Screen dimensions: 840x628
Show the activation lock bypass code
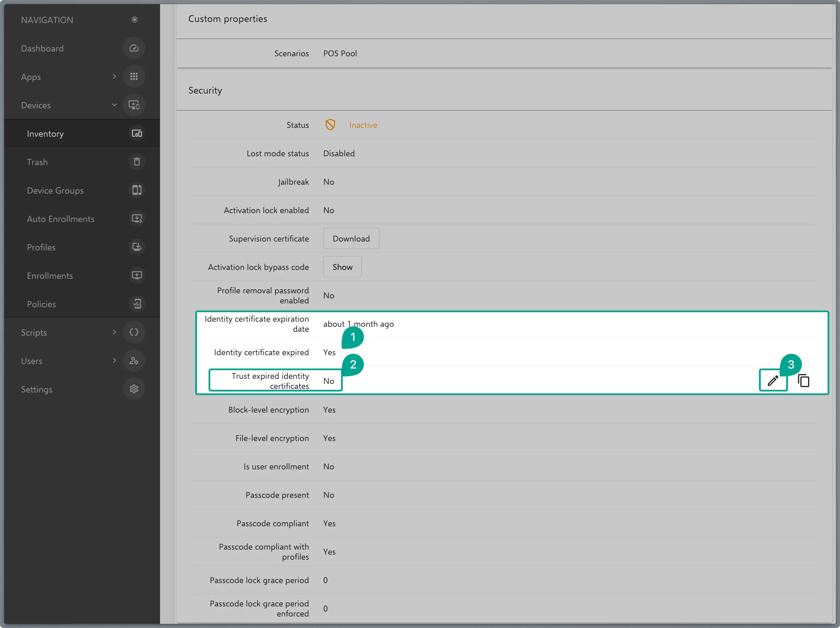pos(342,267)
